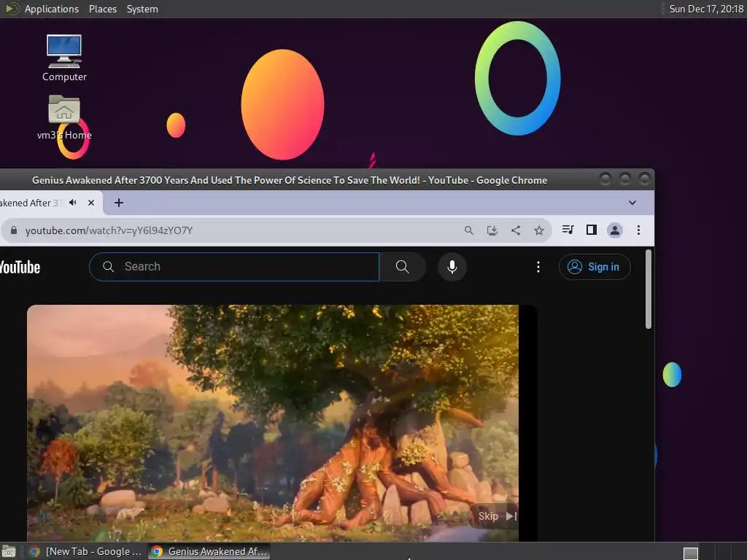Click the workspace switcher in the bottom panel
Viewport: 747px width, 560px height.
click(690, 553)
